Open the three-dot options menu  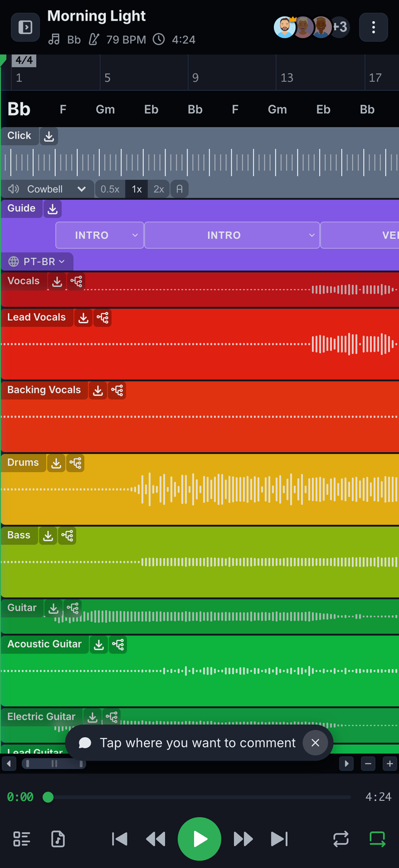(374, 27)
